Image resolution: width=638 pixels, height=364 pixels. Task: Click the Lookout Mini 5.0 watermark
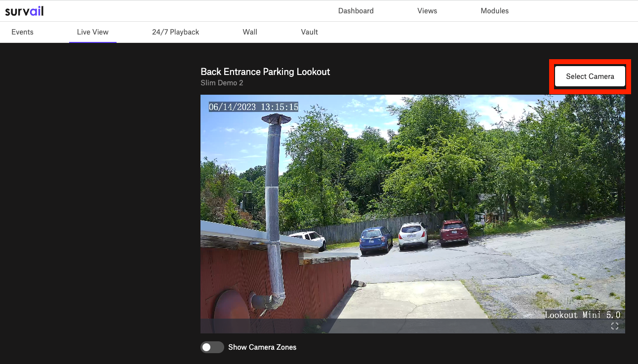582,315
